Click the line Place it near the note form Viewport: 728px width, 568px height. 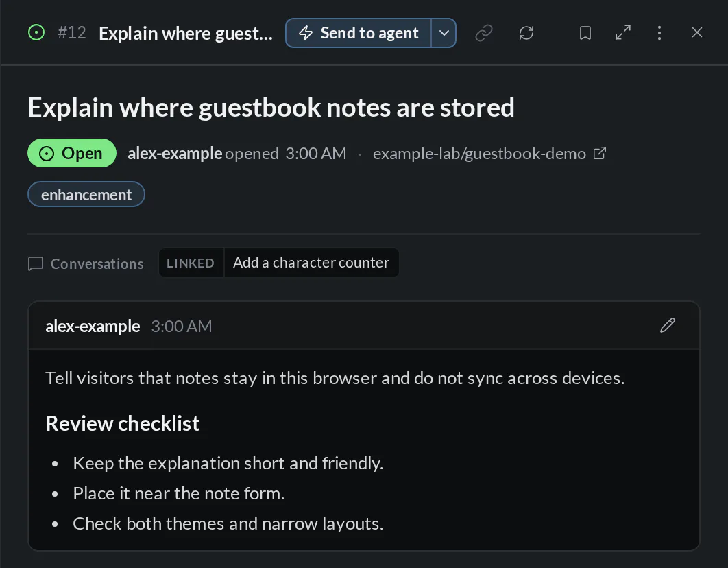pyautogui.click(x=179, y=494)
